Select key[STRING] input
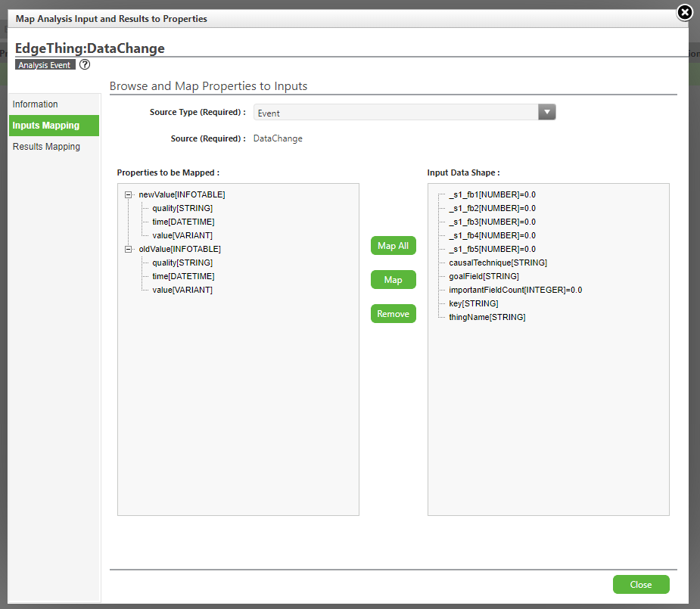 [474, 303]
